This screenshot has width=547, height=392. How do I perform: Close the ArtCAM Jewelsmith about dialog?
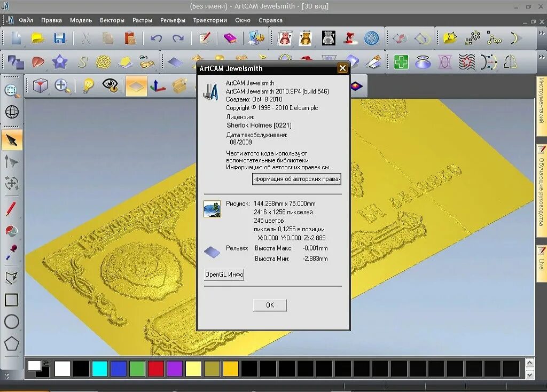(342, 68)
